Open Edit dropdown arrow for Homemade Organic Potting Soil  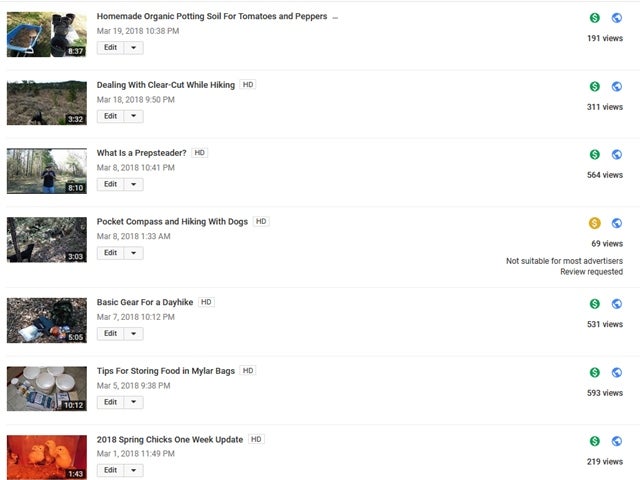pos(133,47)
